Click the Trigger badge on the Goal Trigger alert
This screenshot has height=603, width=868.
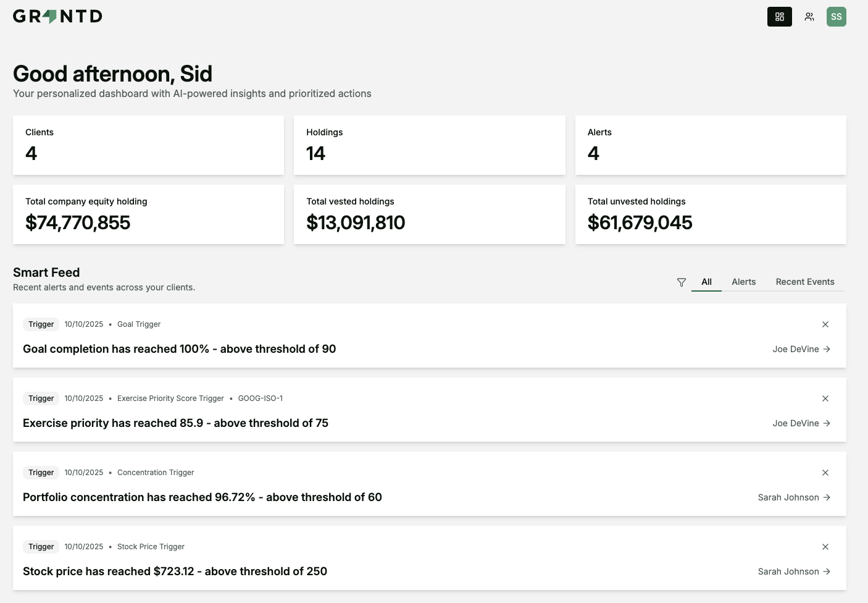click(41, 324)
